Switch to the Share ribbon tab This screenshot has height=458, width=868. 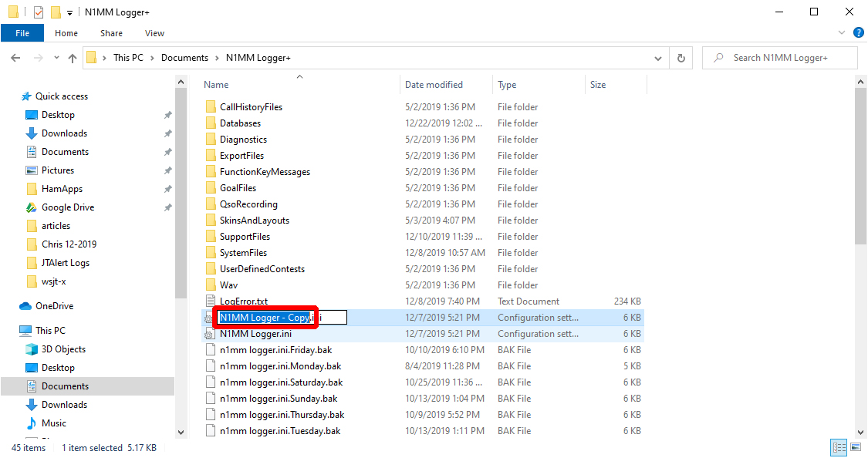111,33
